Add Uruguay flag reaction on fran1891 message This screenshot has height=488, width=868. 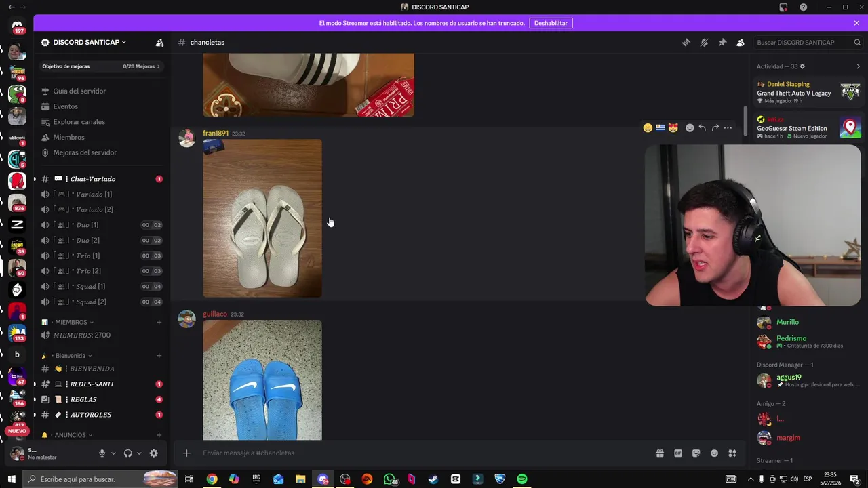[x=660, y=127]
